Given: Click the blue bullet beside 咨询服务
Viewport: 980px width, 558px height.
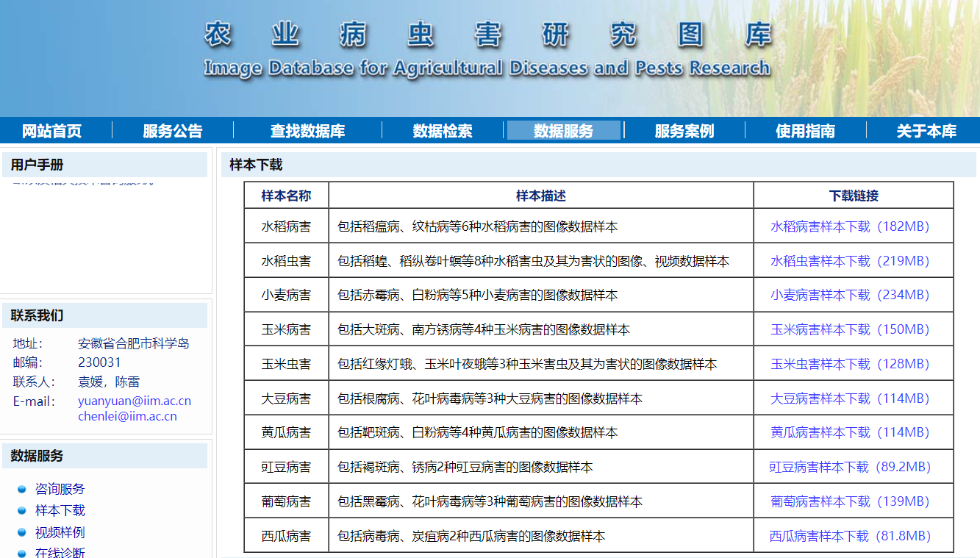Looking at the screenshot, I should click(x=21, y=489).
